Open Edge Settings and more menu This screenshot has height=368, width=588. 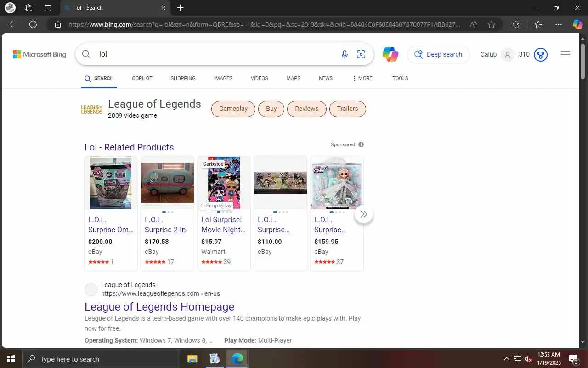[559, 24]
